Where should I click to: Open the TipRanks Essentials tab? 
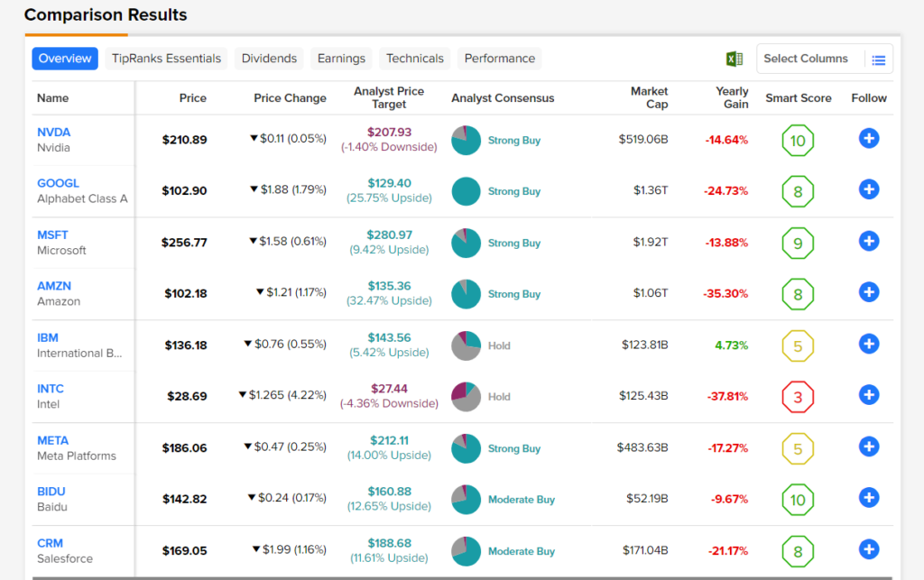point(166,59)
